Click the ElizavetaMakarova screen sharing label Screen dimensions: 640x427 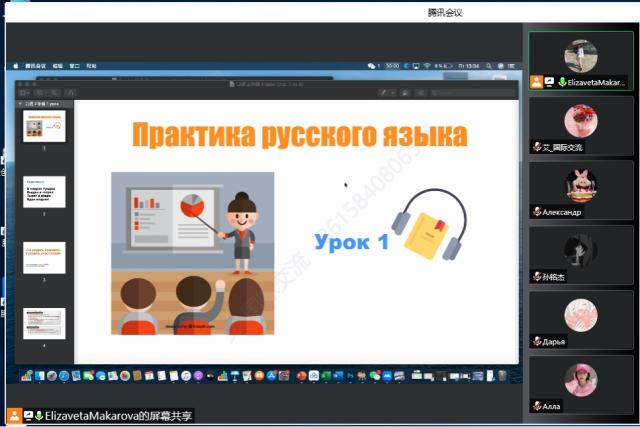(98, 414)
